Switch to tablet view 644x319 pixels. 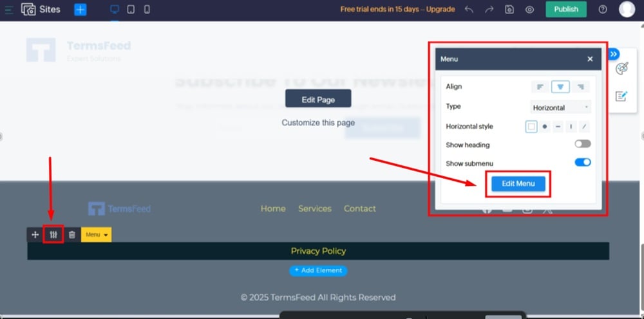pos(131,10)
